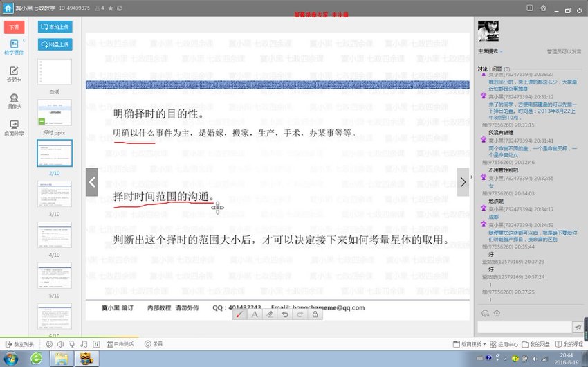This screenshot has height=367, width=588.
Task: Open the home icon in the title bar
Action: click(x=8, y=8)
